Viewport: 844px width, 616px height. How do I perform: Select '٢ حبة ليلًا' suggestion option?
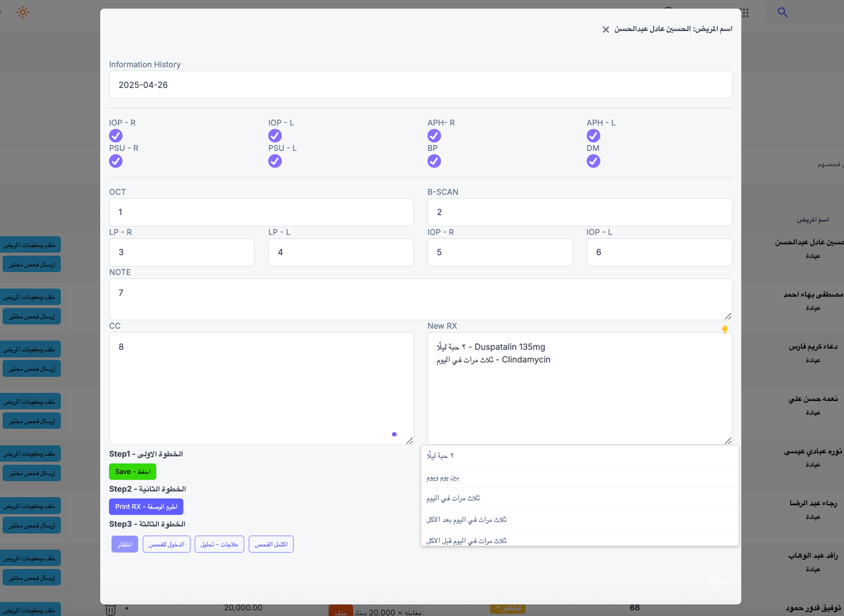(580, 456)
